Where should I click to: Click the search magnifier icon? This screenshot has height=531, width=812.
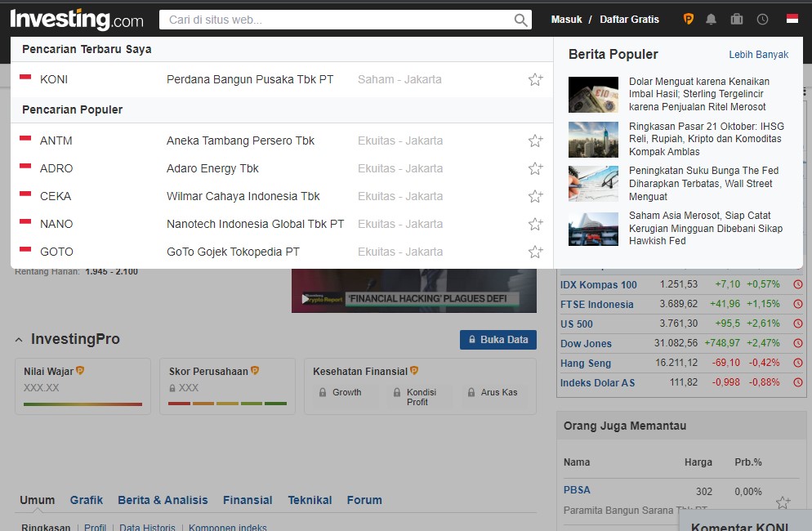click(520, 20)
